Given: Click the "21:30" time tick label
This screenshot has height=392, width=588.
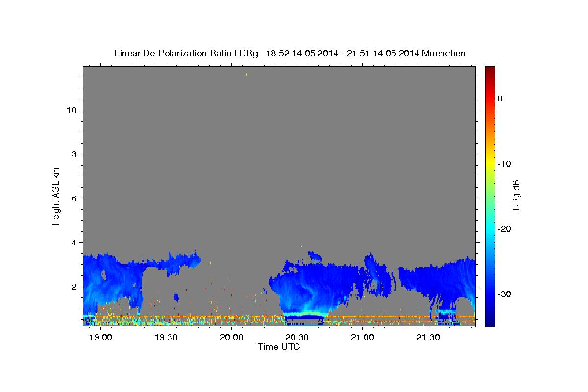Looking at the screenshot, I should 428,338.
